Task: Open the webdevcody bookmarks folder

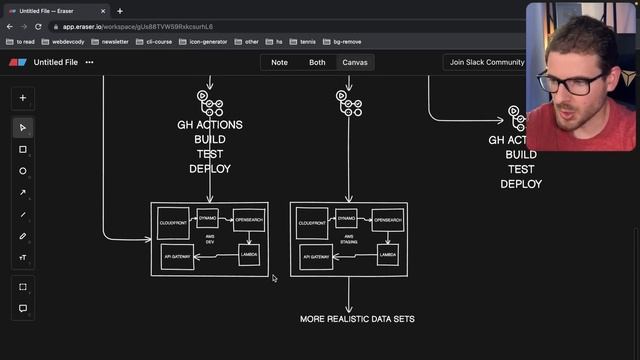Action: (63, 42)
